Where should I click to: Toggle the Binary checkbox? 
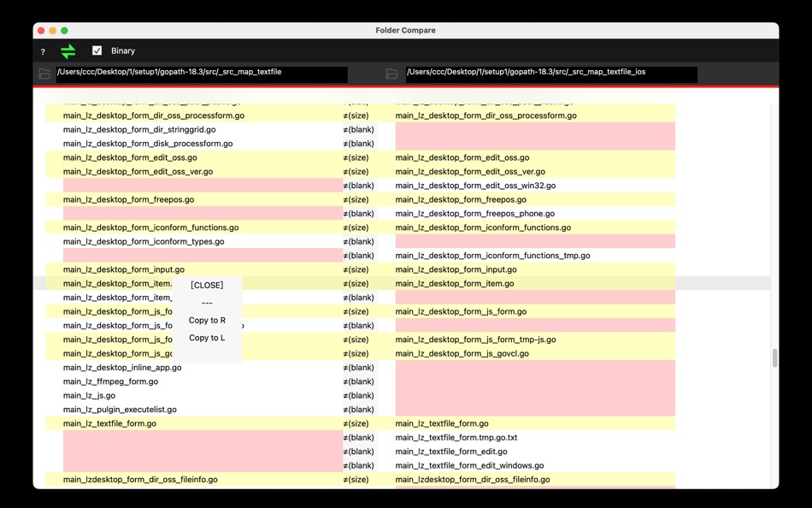[97, 50]
